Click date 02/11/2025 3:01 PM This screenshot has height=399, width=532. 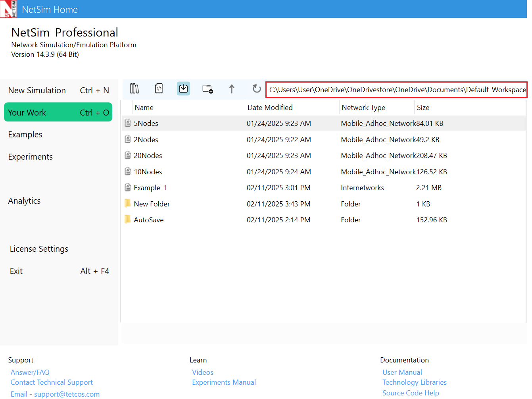tap(278, 188)
